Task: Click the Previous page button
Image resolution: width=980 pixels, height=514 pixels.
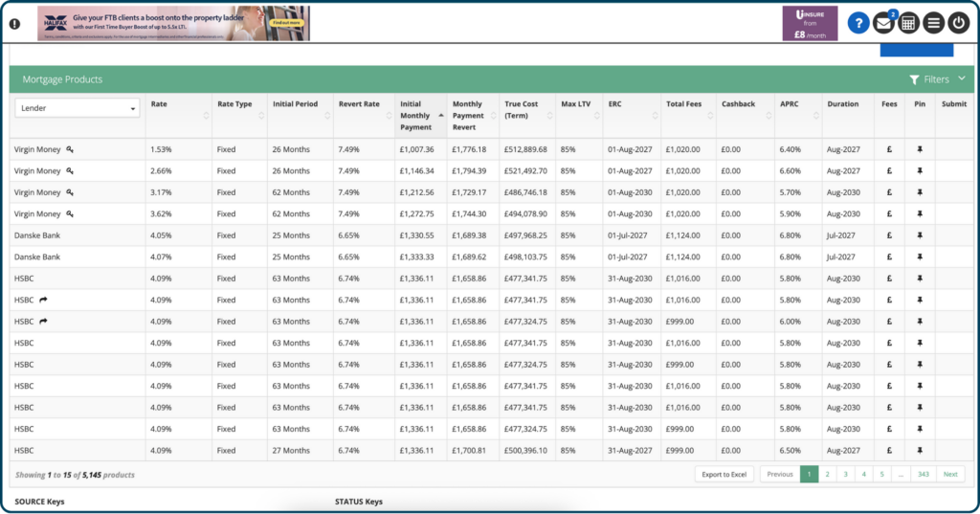Action: (x=779, y=474)
